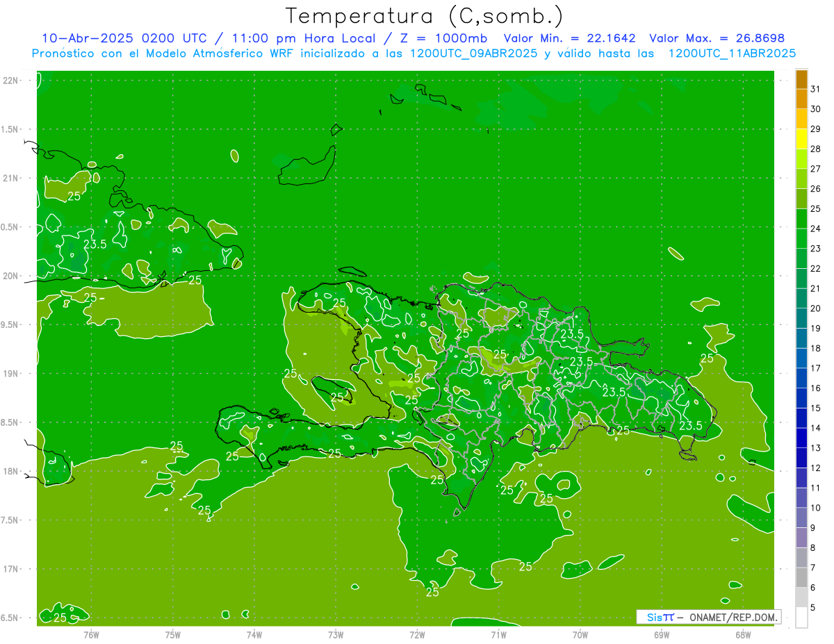Click the '8.5N' latitude label
The height and width of the screenshot is (644, 834).
(x=10, y=422)
